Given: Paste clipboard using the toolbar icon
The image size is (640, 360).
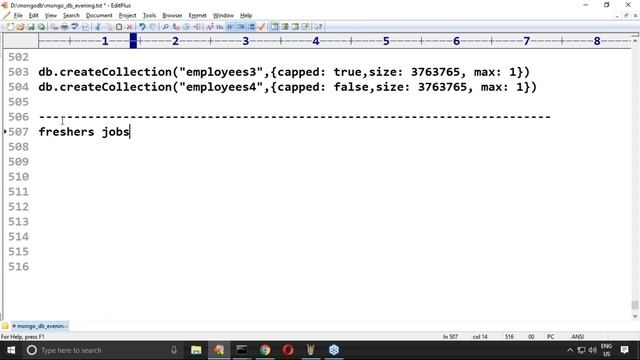Looking at the screenshot, I should point(119,27).
